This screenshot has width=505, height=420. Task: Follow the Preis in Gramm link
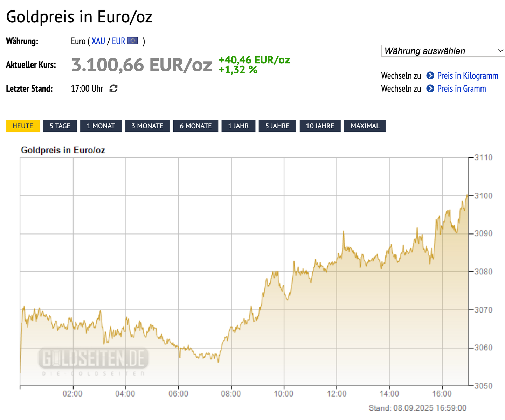coord(462,89)
